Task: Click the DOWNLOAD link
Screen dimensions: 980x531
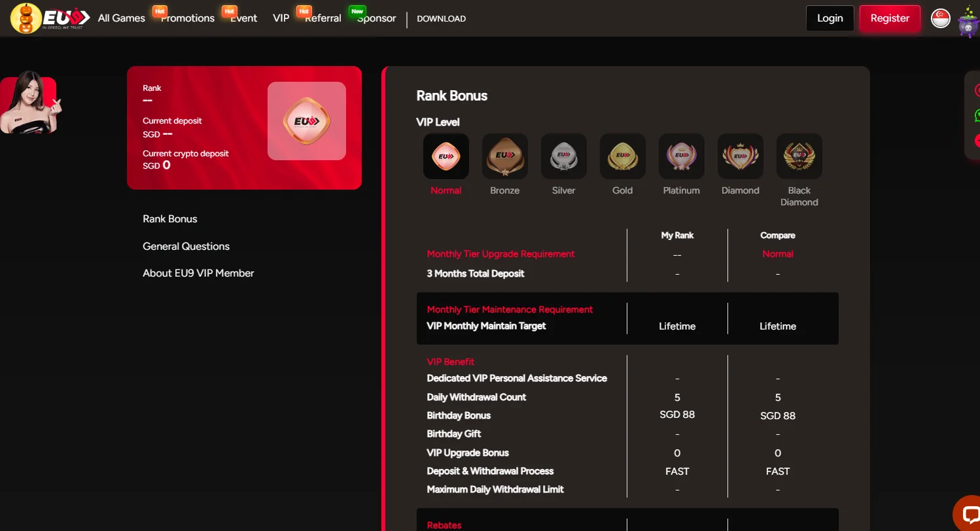Action: (x=442, y=19)
